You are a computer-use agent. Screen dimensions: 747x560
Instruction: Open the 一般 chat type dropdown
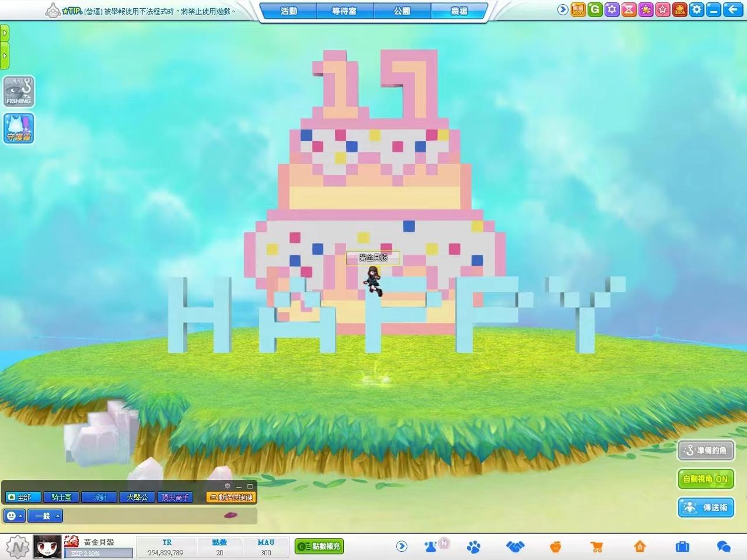45,516
